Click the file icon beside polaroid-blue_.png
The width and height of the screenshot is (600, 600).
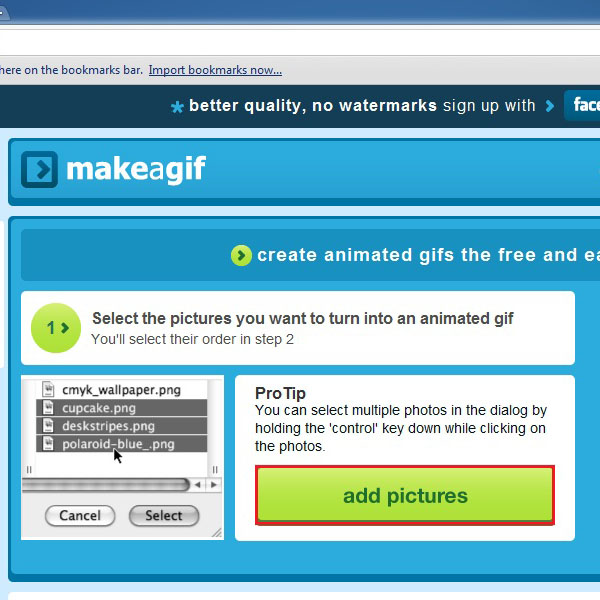(x=48, y=443)
